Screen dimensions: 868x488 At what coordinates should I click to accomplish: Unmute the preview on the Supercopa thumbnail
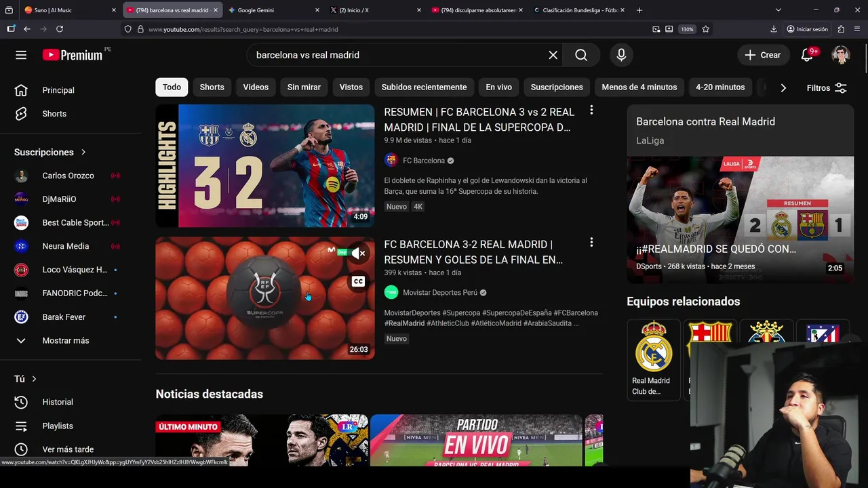click(x=358, y=253)
